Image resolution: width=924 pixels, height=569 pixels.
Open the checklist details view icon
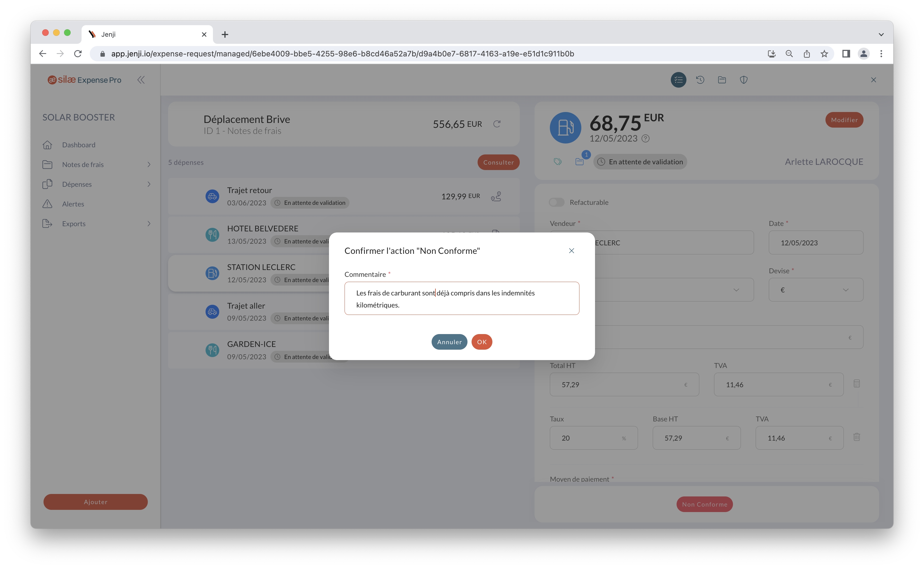click(678, 80)
